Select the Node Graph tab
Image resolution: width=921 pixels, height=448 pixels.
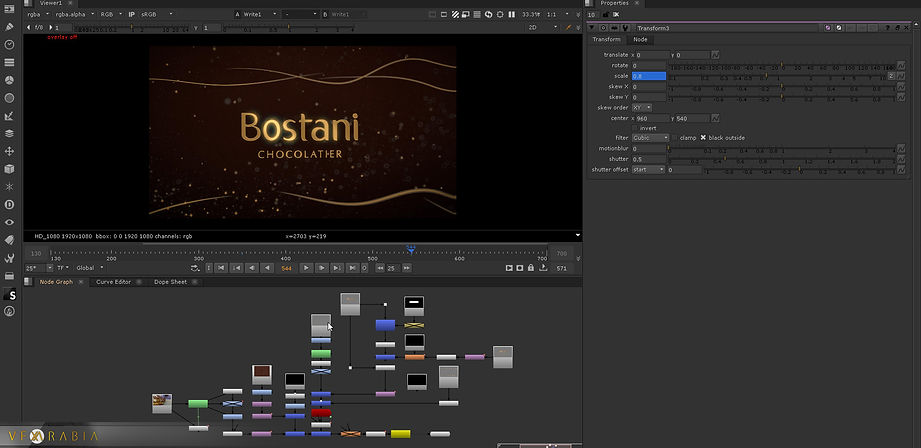(56, 282)
